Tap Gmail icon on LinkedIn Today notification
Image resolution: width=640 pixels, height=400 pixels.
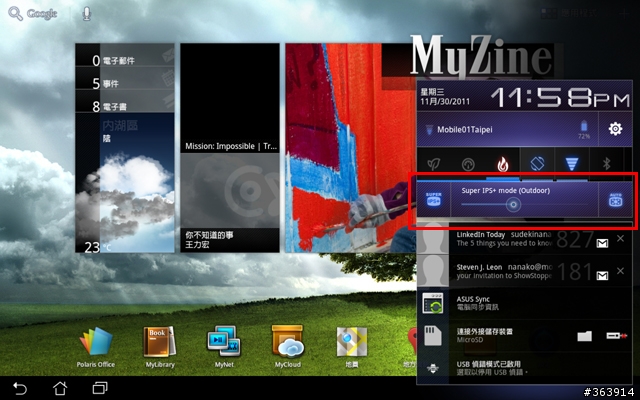[x=602, y=244]
